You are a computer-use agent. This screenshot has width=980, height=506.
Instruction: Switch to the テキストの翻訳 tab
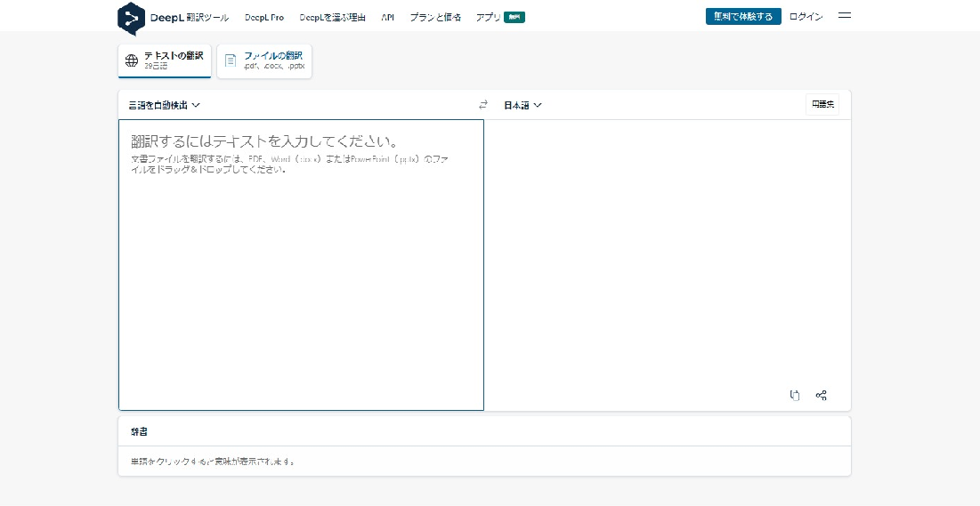click(165, 60)
